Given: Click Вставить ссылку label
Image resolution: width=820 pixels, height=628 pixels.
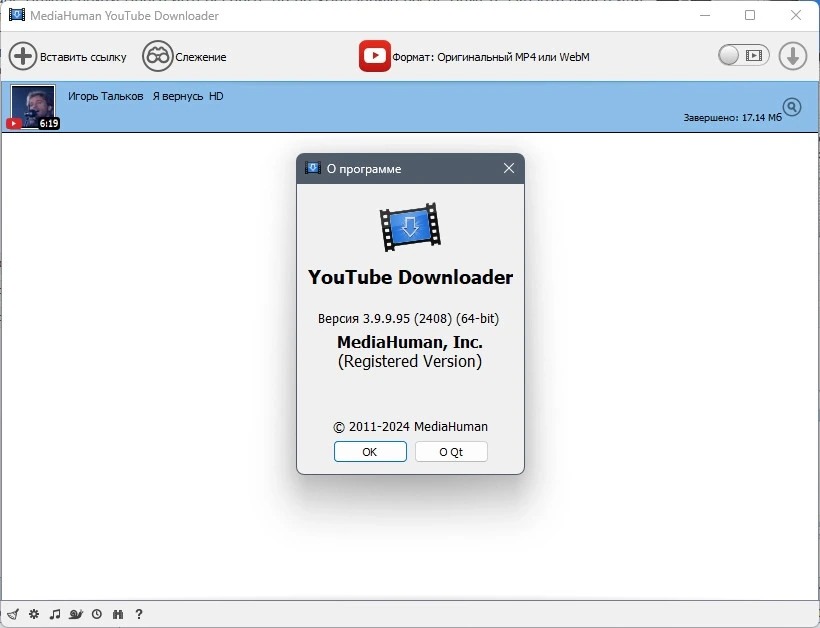Looking at the screenshot, I should (83, 57).
